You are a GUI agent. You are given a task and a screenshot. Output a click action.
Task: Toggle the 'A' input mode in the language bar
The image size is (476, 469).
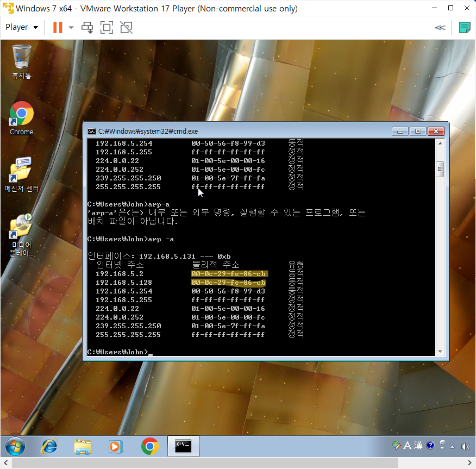pyautogui.click(x=408, y=445)
